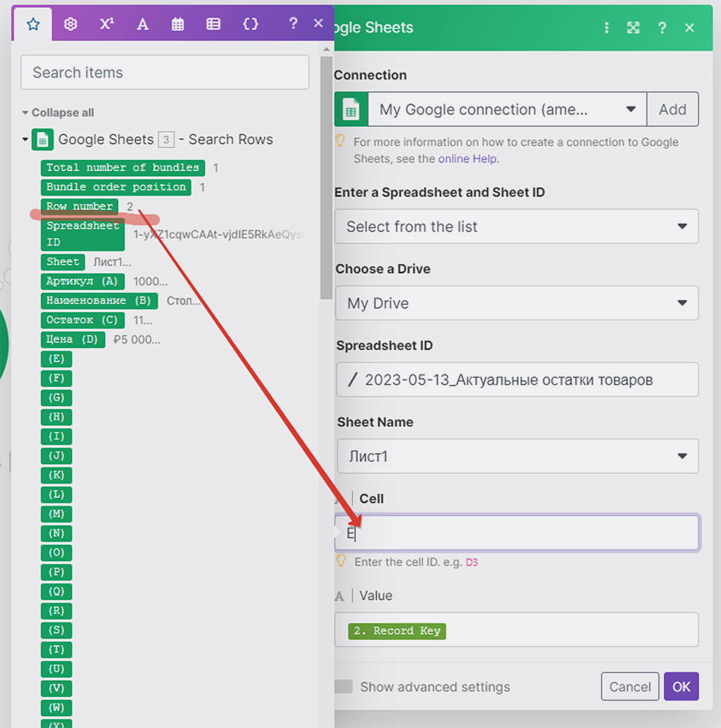Insert the (O) column item
The width and height of the screenshot is (721, 728).
56,553
